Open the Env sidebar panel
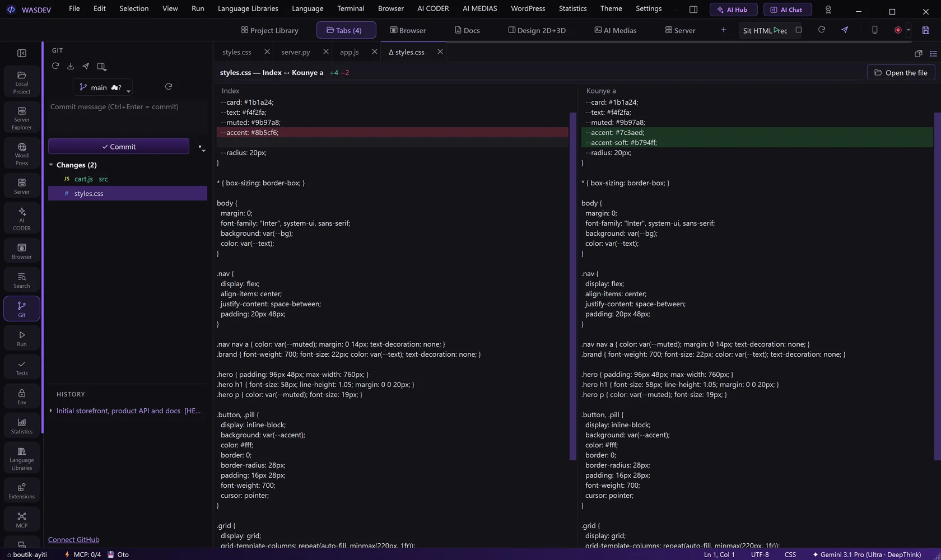This screenshot has width=941, height=560. coord(22,396)
